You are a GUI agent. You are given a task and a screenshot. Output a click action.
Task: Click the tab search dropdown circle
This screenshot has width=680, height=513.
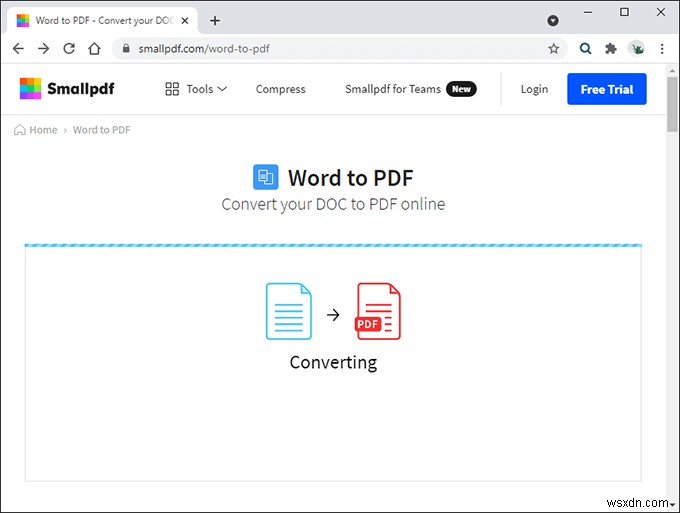point(552,20)
